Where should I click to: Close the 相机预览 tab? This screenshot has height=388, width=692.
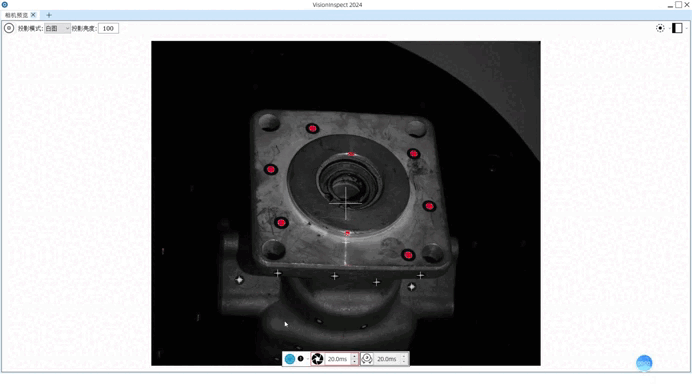(x=33, y=15)
